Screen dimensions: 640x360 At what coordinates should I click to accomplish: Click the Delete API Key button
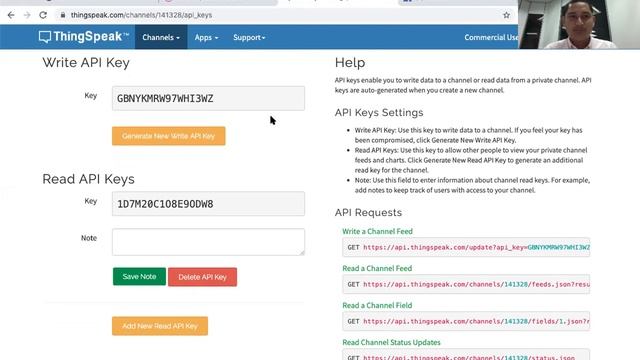202,277
